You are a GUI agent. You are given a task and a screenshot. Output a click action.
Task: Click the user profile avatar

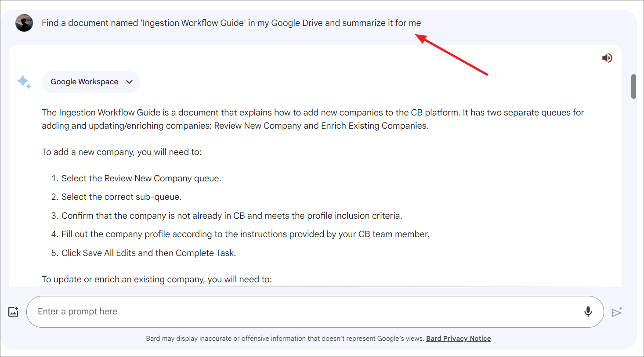pos(24,23)
